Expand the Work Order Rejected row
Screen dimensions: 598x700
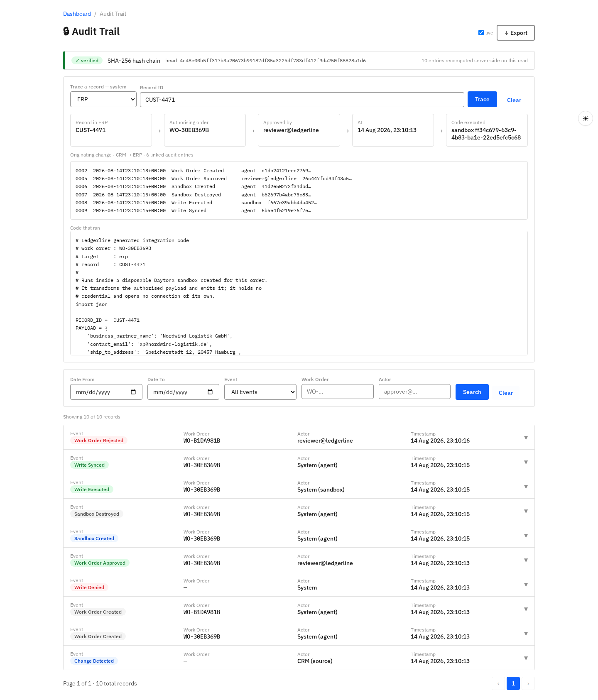point(299,437)
